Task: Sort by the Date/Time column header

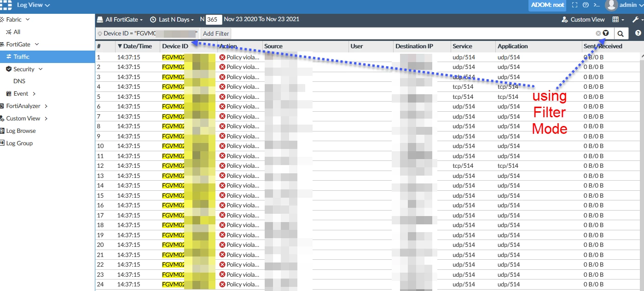Action: (137, 46)
